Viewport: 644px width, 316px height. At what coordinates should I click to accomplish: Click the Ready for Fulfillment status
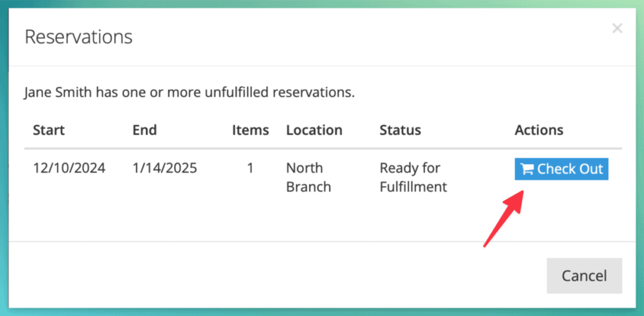click(413, 177)
